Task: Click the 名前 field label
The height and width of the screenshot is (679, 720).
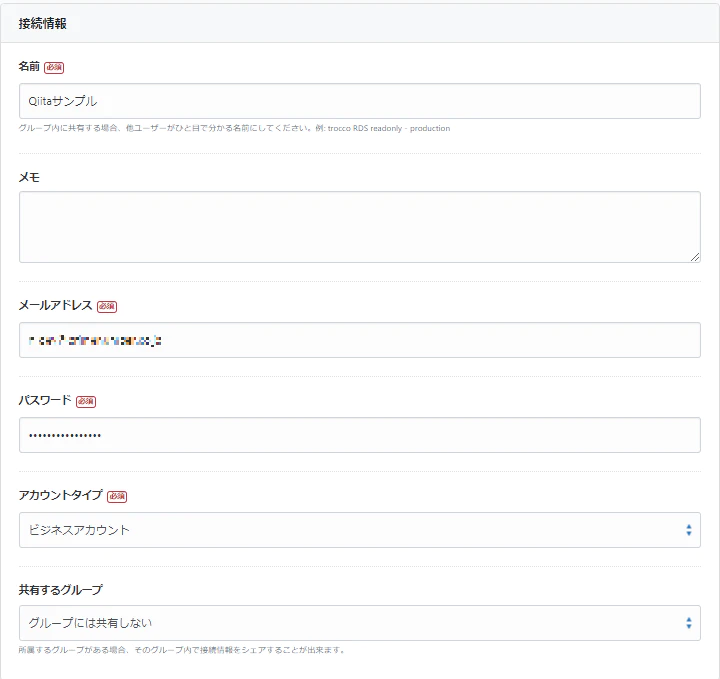Action: click(29, 67)
